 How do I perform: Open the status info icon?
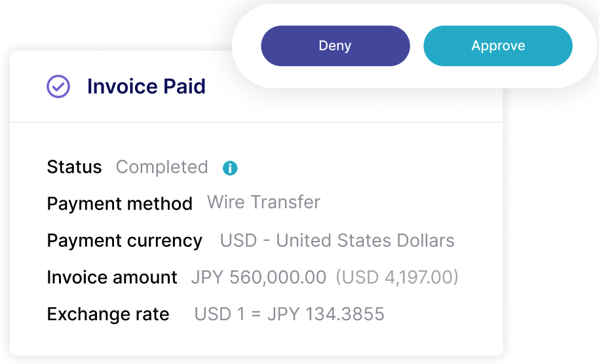230,168
